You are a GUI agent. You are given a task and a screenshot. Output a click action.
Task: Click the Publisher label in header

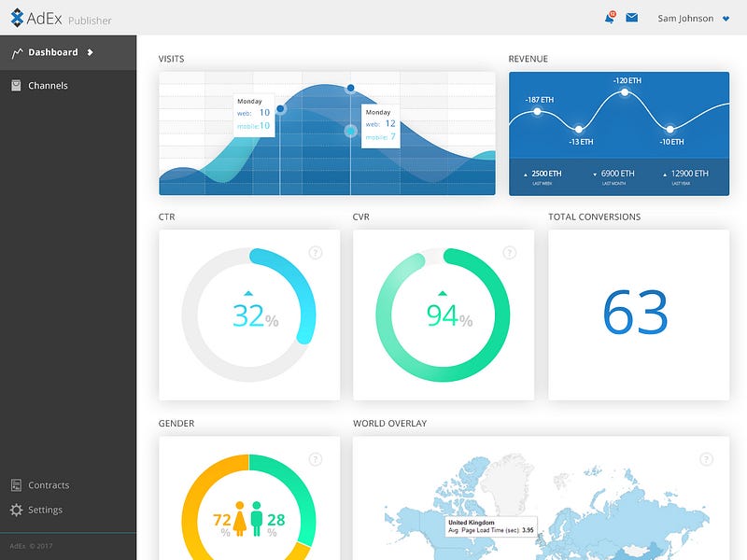click(x=90, y=21)
